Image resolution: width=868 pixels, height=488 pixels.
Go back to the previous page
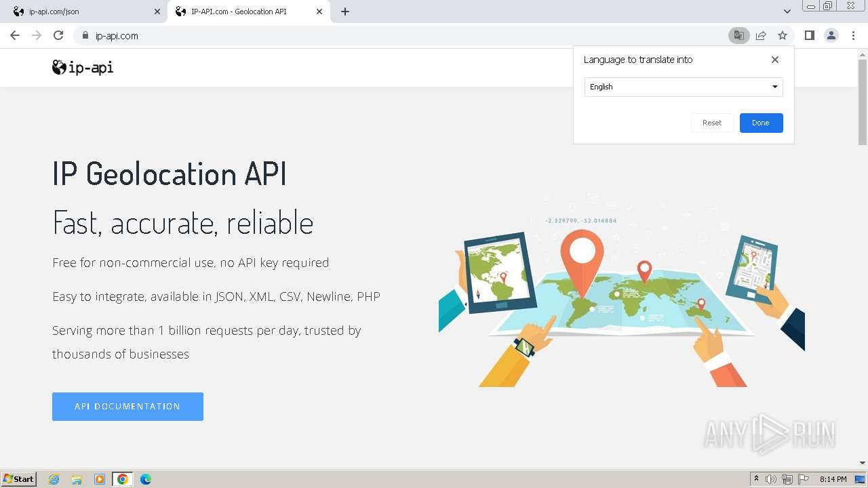pos(15,35)
